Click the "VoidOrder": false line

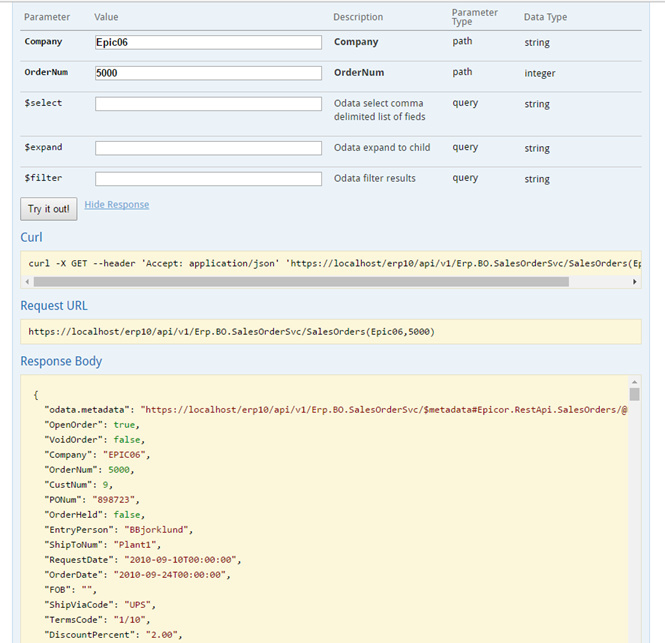(95, 440)
